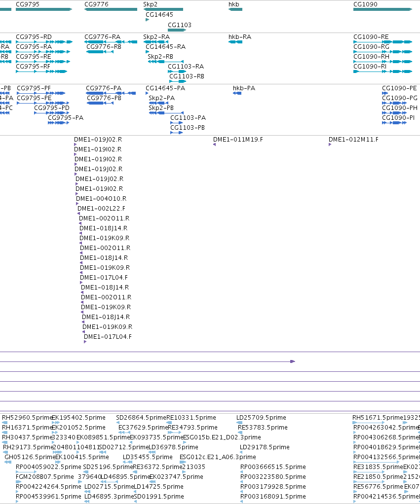Select the CG9776 gene label
The height and width of the screenshot is (504, 420).
pyautogui.click(x=96, y=4)
